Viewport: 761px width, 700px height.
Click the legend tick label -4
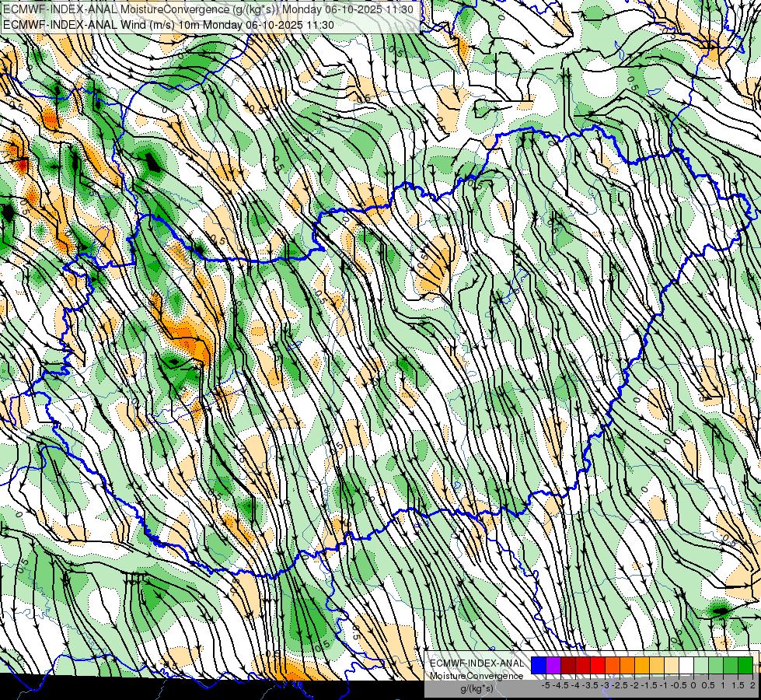pyautogui.click(x=575, y=685)
